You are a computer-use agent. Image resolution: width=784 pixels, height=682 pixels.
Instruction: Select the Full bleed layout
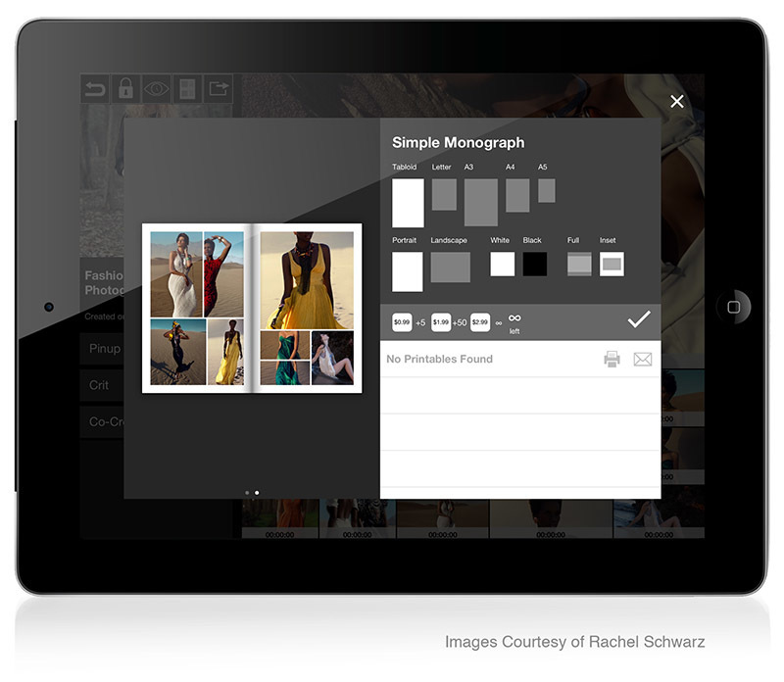(579, 264)
